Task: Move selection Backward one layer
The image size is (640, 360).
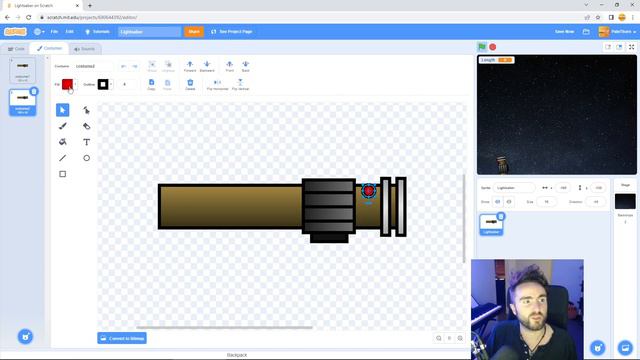Action: pyautogui.click(x=207, y=66)
